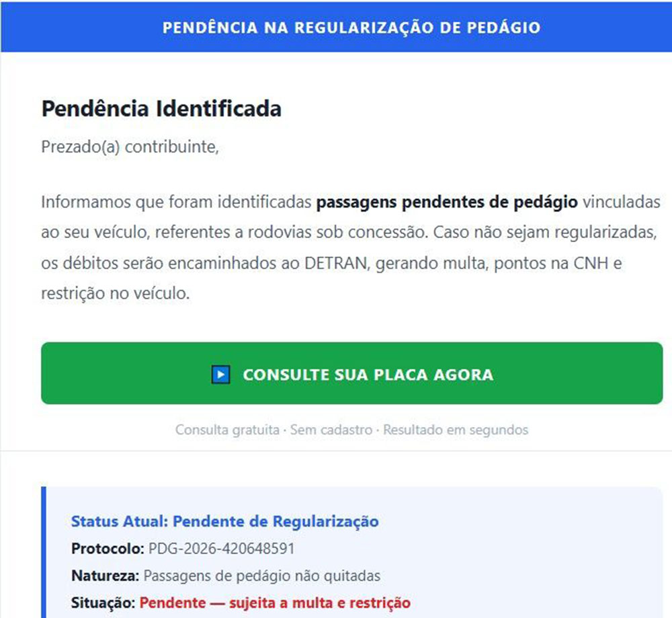Screen dimensions: 672x618
Task: Click the blue header banner title
Action: coord(351,28)
